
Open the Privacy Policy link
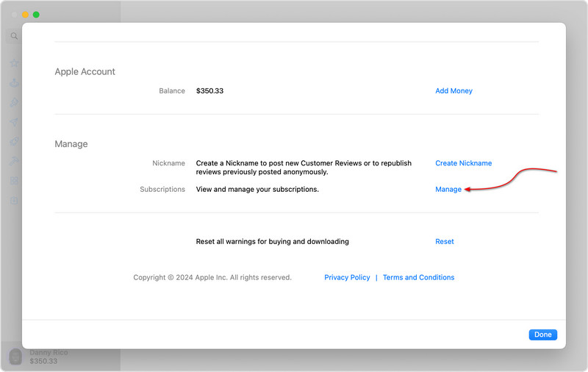(347, 277)
